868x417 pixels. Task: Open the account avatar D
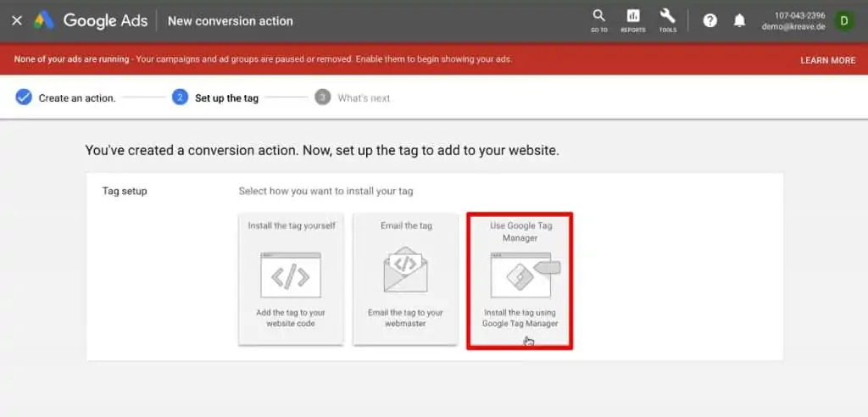pos(844,21)
